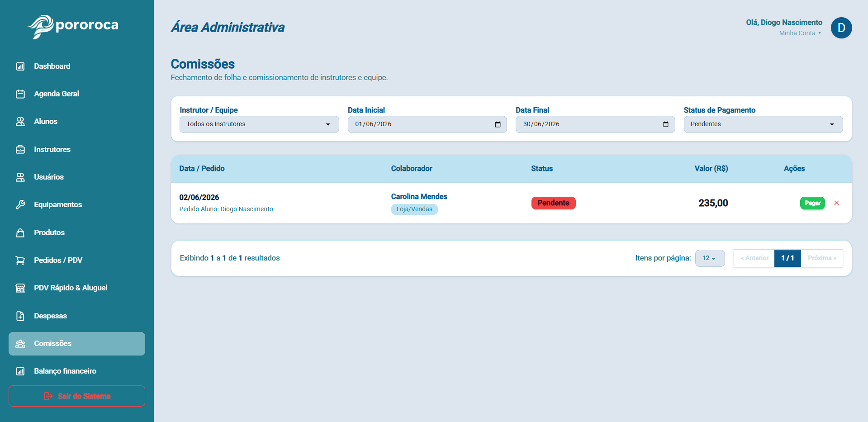Go to Anterior page
This screenshot has width=868, height=422.
coord(754,258)
